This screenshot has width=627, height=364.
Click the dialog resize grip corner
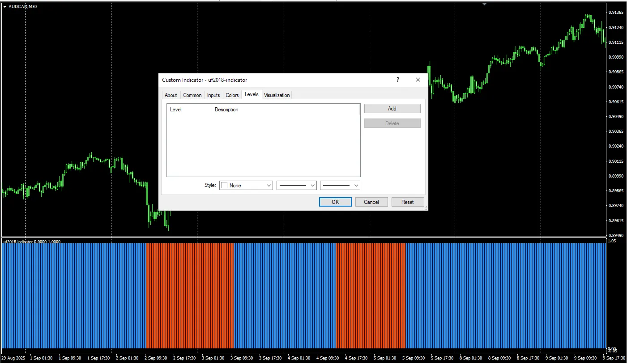point(425,208)
